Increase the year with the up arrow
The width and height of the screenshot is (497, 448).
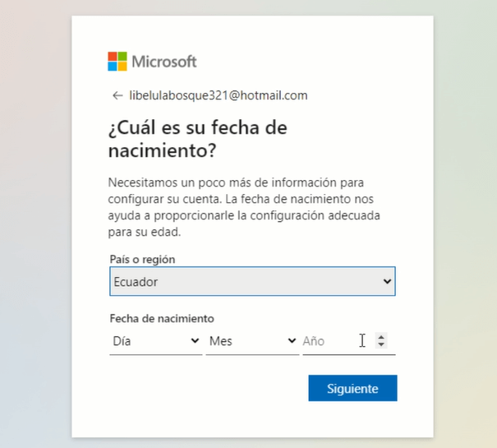click(381, 336)
